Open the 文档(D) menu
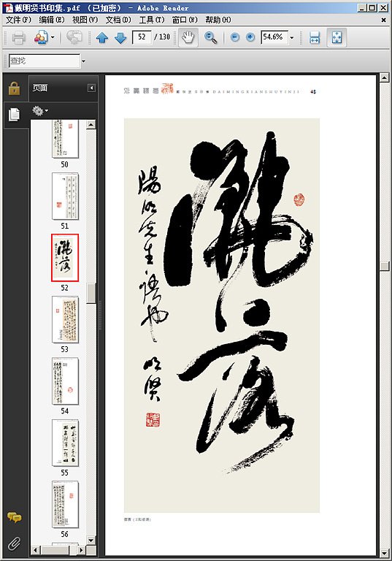Screen dimensions: 392x561 118,20
